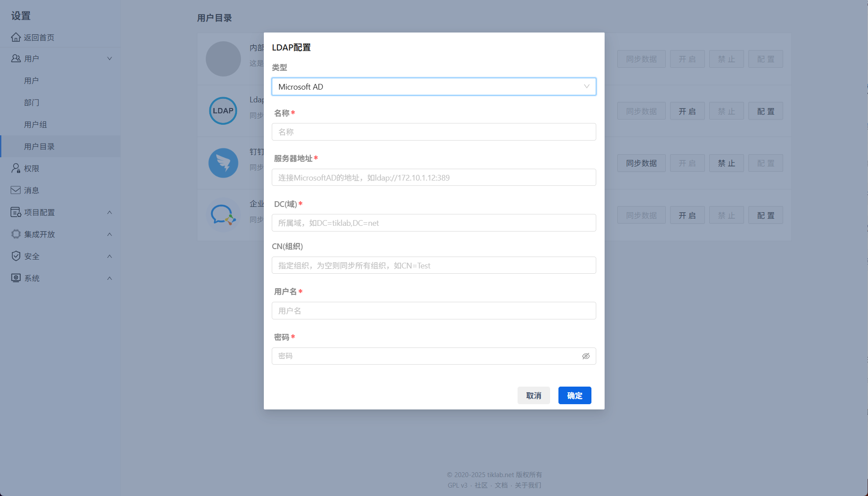Click the 钉钉 DingTalk logo icon

point(223,163)
